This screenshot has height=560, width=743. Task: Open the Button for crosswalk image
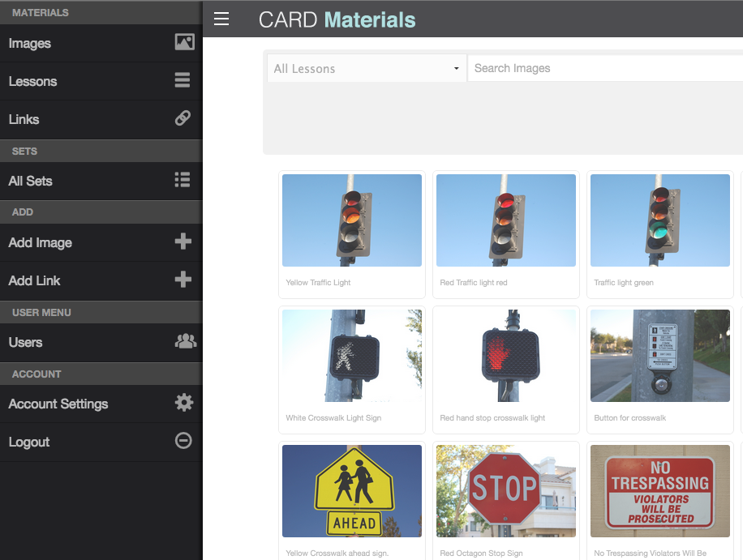click(x=660, y=355)
